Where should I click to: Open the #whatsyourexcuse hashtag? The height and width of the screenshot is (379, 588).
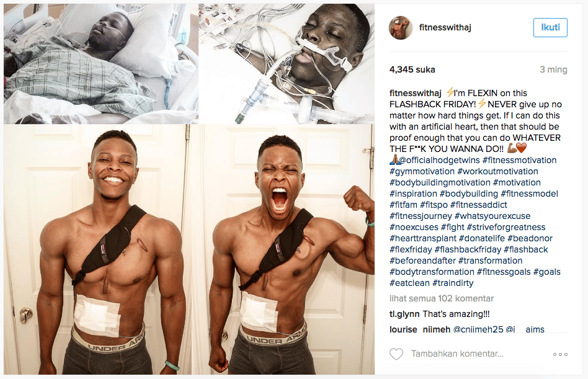(492, 216)
